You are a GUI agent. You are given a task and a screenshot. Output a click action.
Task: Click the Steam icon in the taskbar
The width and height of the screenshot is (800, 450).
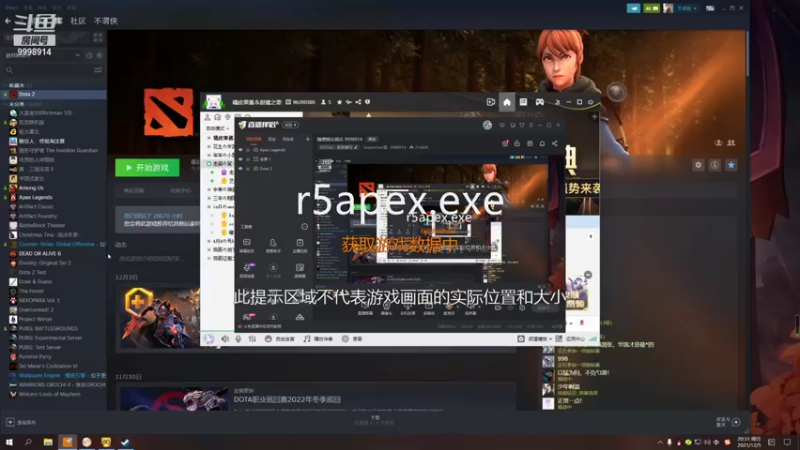125,442
